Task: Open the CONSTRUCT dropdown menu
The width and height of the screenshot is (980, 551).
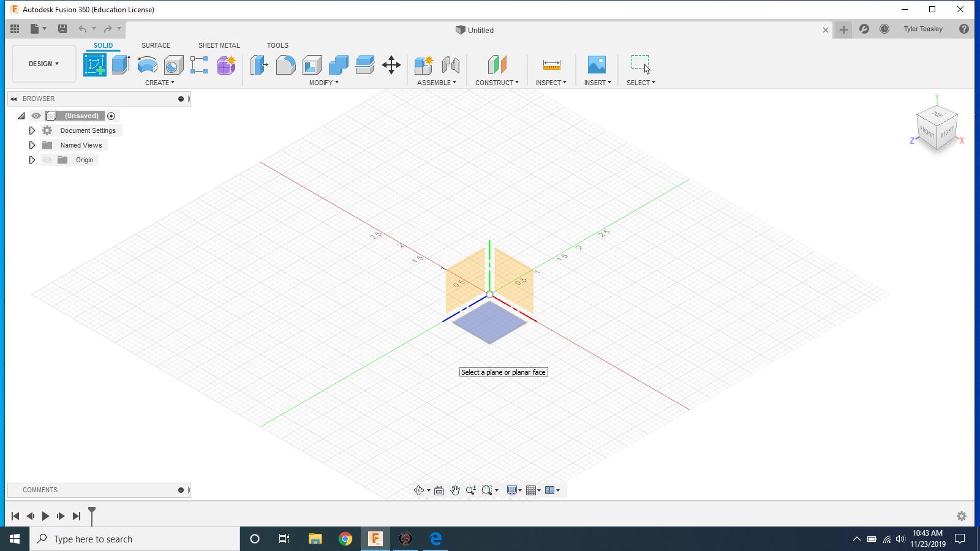Action: tap(497, 83)
